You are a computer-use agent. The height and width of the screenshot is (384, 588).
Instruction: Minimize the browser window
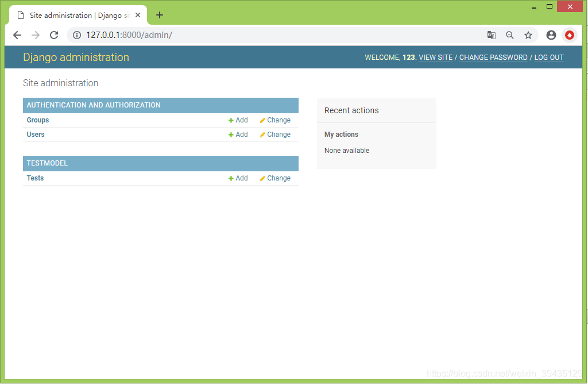533,7
